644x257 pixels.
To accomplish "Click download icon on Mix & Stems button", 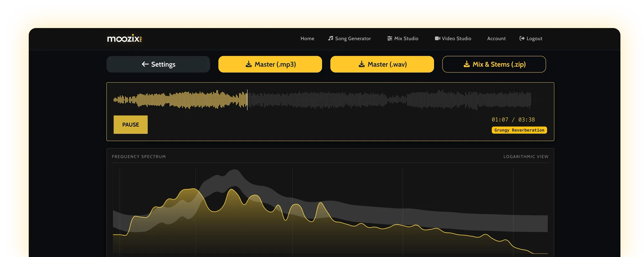I will [x=467, y=64].
